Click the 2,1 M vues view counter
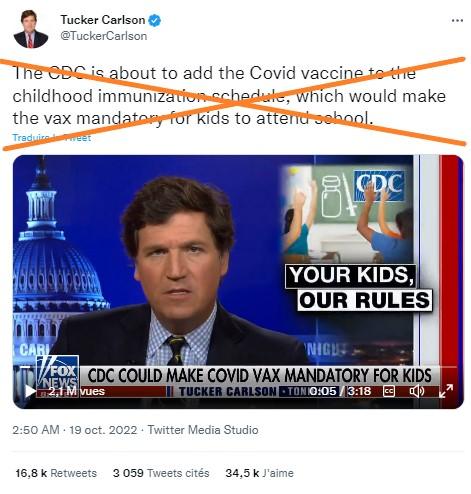Viewport: 471px width, 494px height. [x=77, y=392]
